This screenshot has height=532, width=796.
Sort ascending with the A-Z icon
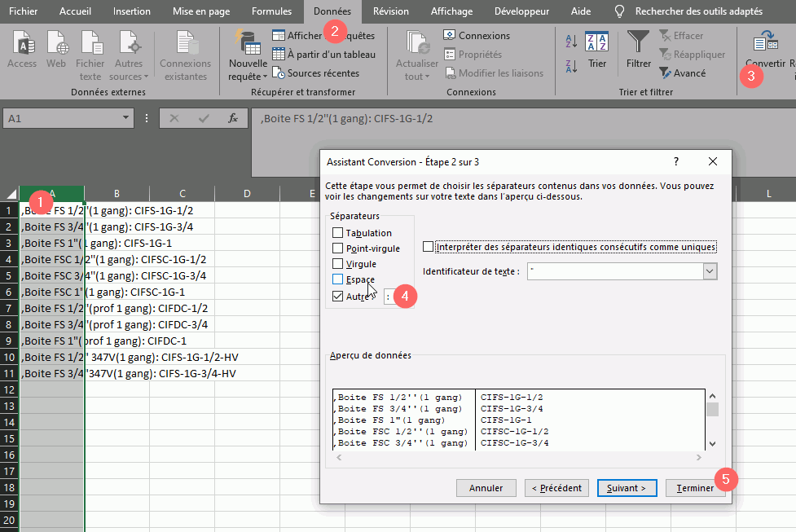pyautogui.click(x=571, y=41)
